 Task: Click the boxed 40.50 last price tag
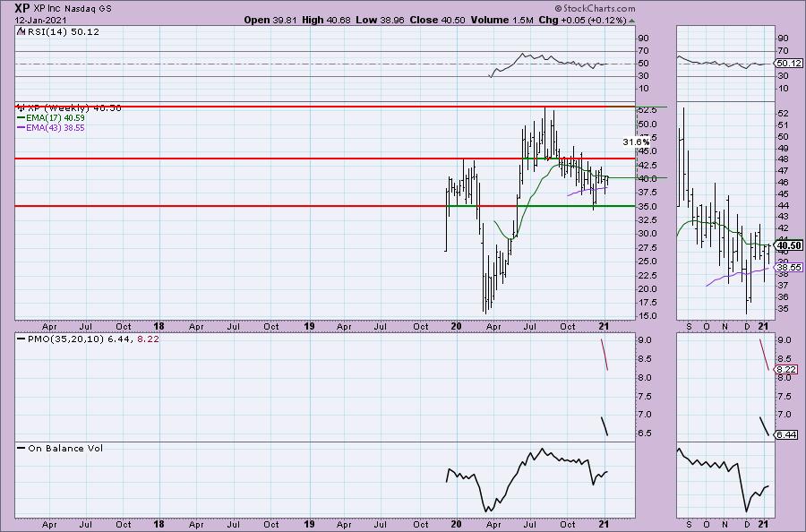coord(790,245)
